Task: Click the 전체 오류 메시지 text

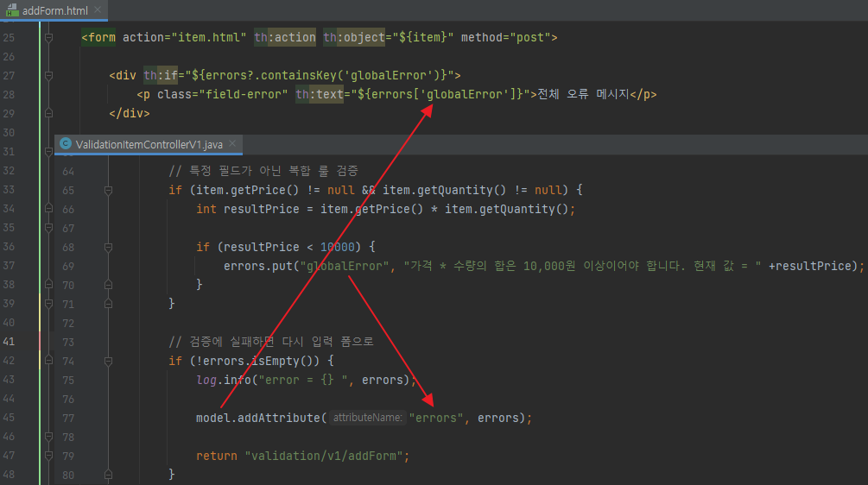Action: click(584, 94)
